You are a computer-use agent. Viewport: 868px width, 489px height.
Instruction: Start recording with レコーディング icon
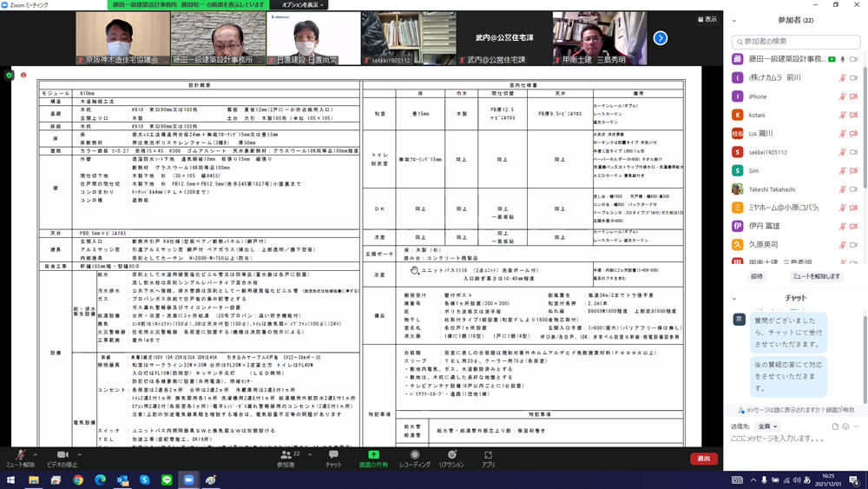(415, 457)
